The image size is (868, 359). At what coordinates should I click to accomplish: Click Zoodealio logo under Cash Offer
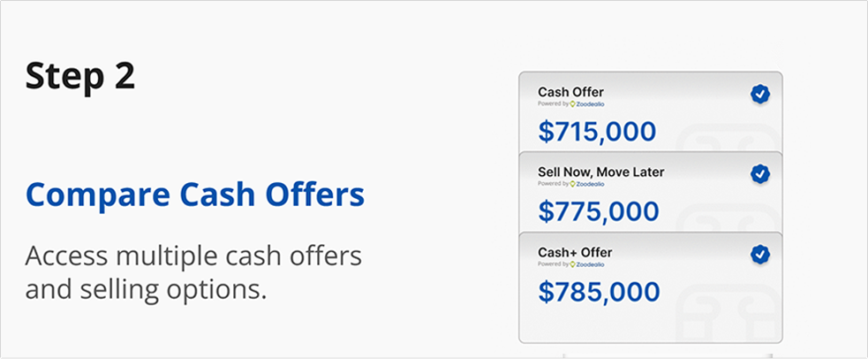click(x=587, y=103)
